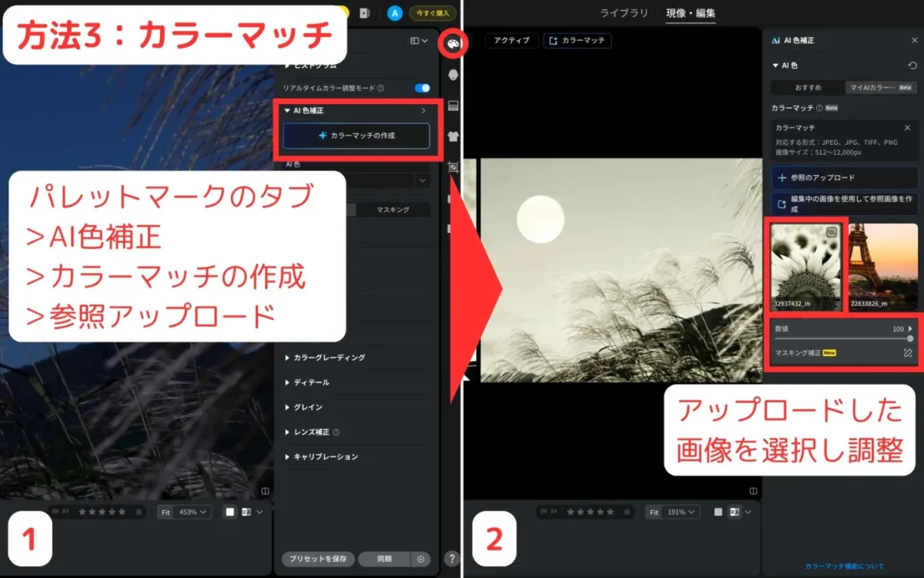Open the account avatar 'A'
This screenshot has height=578, width=924.
click(394, 13)
